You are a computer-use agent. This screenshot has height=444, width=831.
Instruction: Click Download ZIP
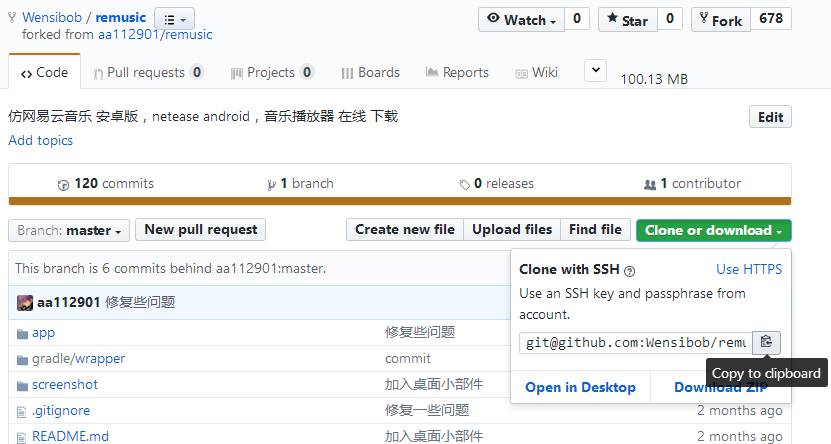click(x=720, y=387)
